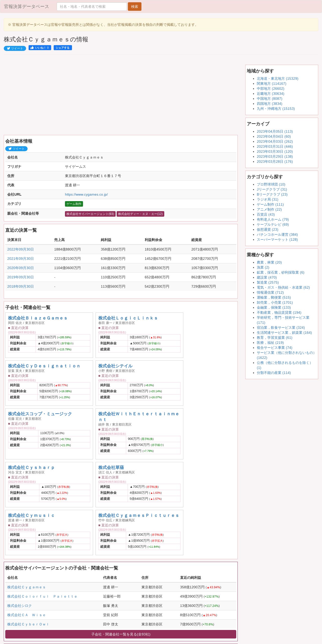Open sidebar category ゲーム制作 (111)
The image size is (322, 644).
(x=270, y=204)
